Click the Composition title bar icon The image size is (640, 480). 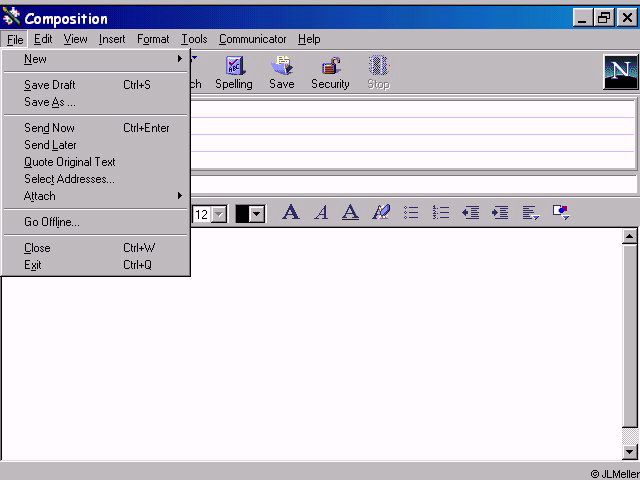[11, 18]
